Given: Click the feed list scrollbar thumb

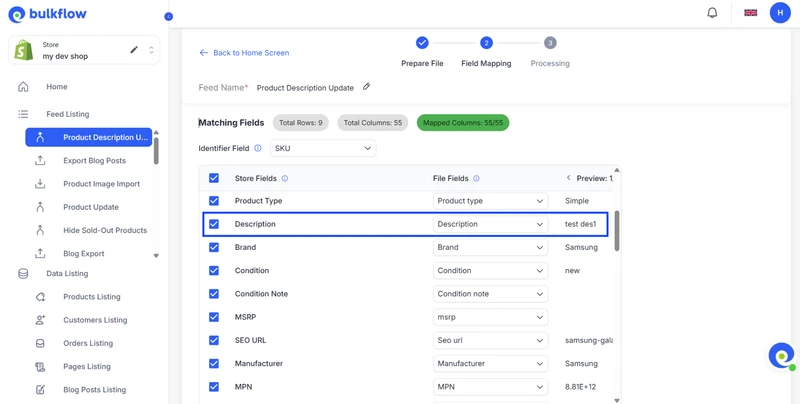Looking at the screenshot, I should click(156, 151).
